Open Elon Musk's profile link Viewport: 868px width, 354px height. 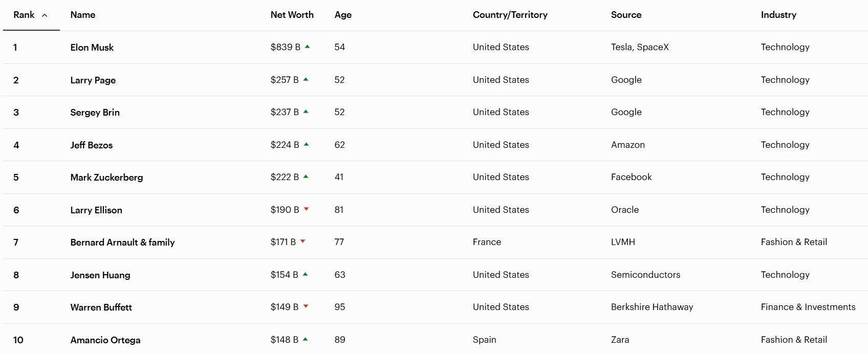92,48
